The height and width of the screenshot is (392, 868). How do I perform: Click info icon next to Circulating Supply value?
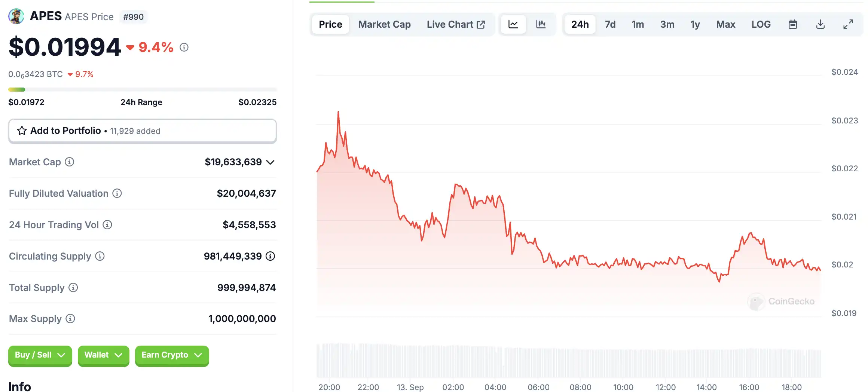click(270, 256)
